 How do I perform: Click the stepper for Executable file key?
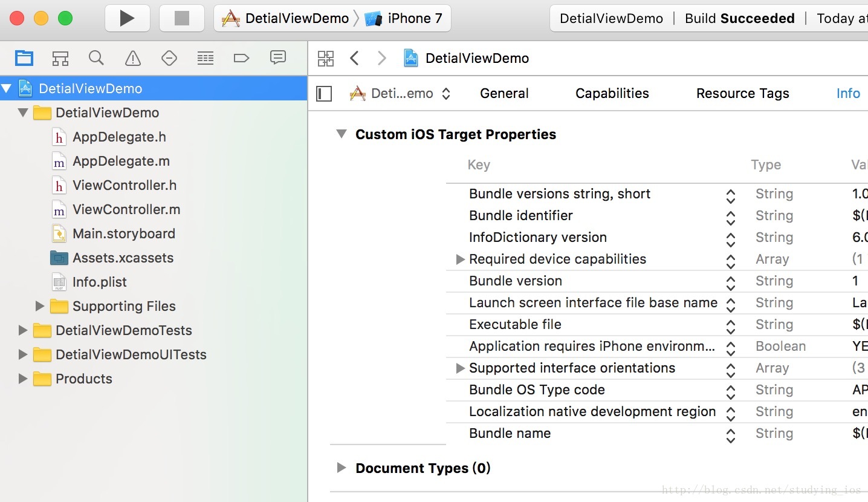pyautogui.click(x=731, y=327)
